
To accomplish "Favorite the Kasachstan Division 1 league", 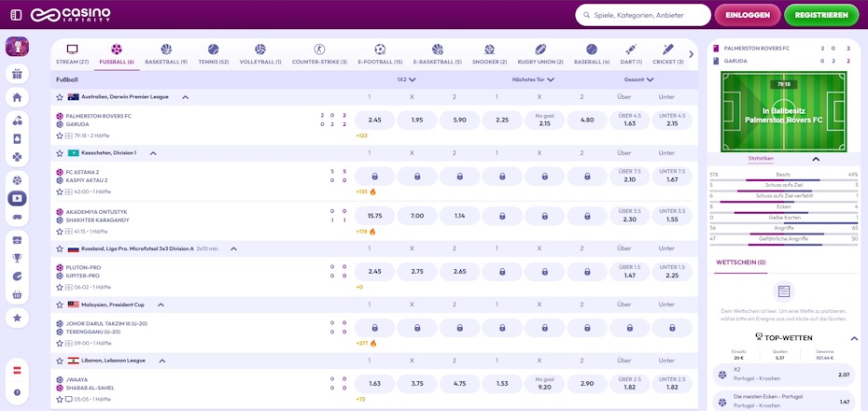I will tap(60, 153).
